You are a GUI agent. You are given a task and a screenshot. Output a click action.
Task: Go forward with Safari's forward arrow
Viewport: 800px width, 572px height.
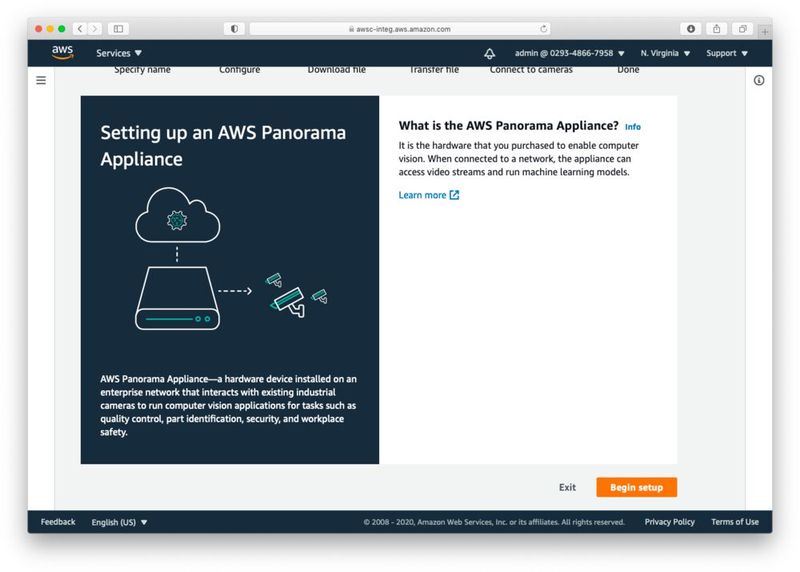(x=94, y=29)
